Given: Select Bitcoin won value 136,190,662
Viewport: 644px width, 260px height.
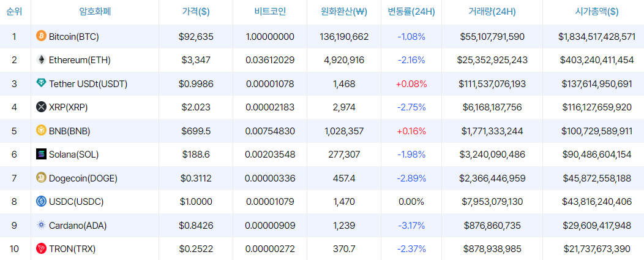Looking at the screenshot, I should (x=344, y=37).
